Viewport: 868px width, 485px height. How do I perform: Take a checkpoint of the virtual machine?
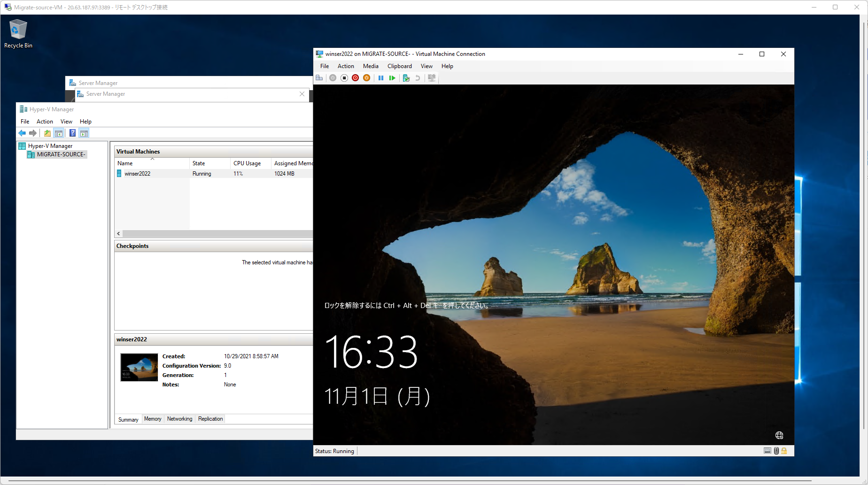tap(406, 78)
